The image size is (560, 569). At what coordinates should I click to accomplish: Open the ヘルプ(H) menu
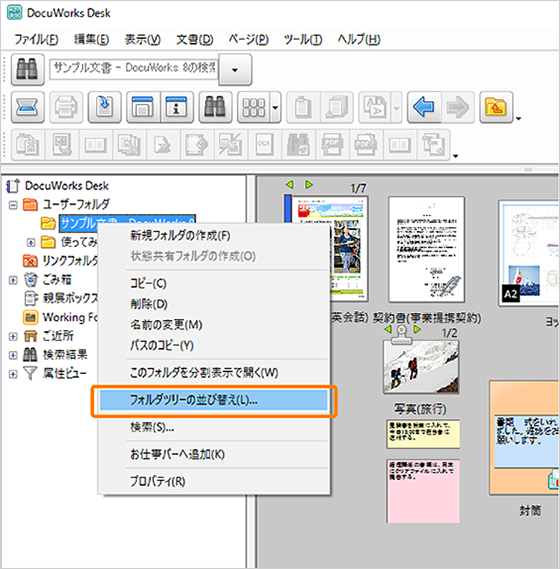pyautogui.click(x=359, y=39)
